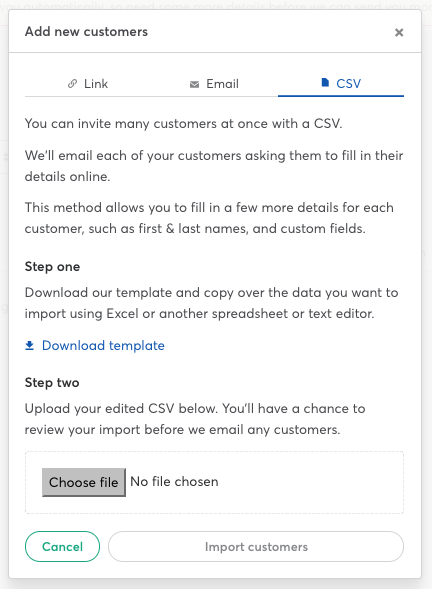The height and width of the screenshot is (589, 432).
Task: Click the Import customers button
Action: click(x=256, y=547)
